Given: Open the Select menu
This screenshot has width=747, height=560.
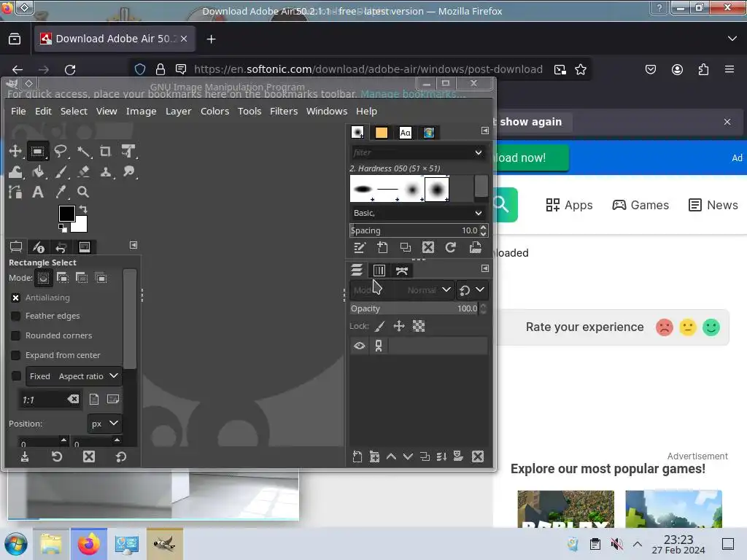Looking at the screenshot, I should point(74,111).
